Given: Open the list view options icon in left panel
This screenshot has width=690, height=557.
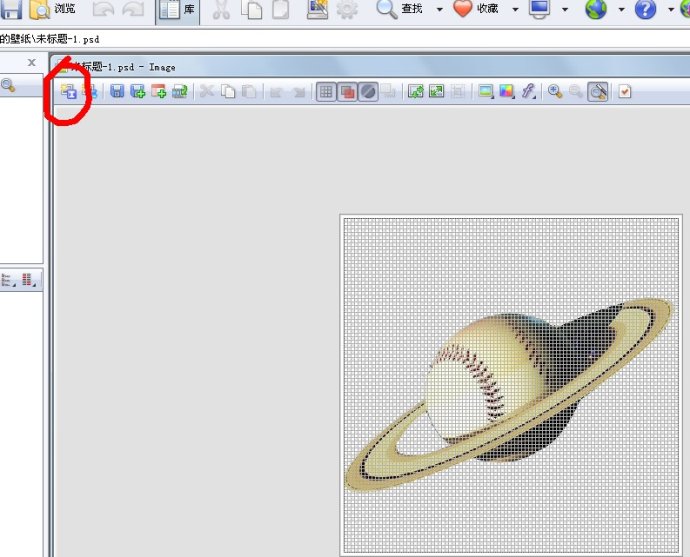Looking at the screenshot, I should tap(8, 280).
